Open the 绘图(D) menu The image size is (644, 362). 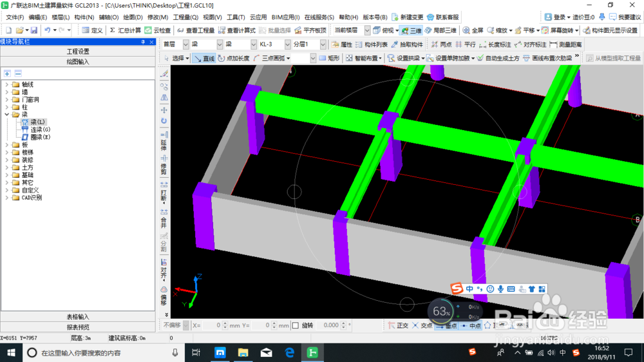coord(133,17)
